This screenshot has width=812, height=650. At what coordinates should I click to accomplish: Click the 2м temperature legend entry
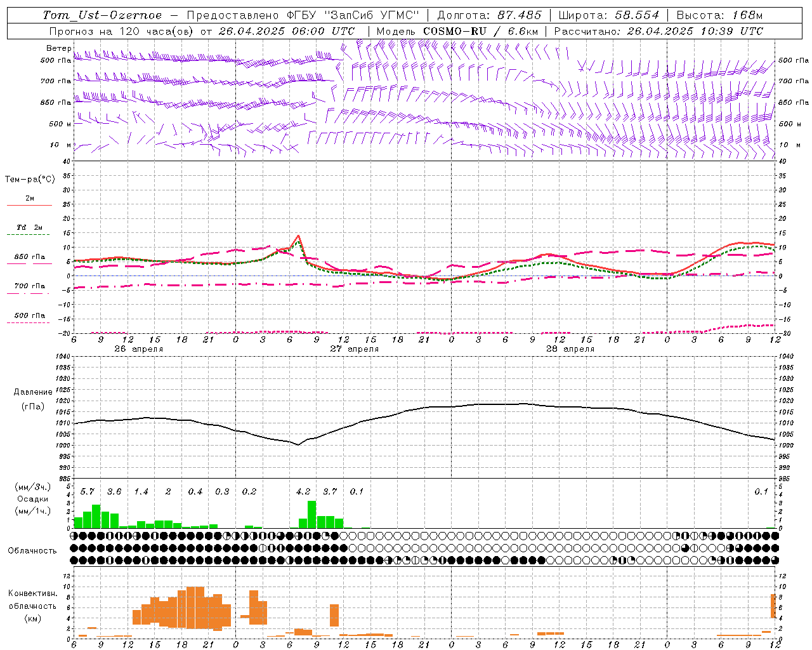pyautogui.click(x=30, y=198)
